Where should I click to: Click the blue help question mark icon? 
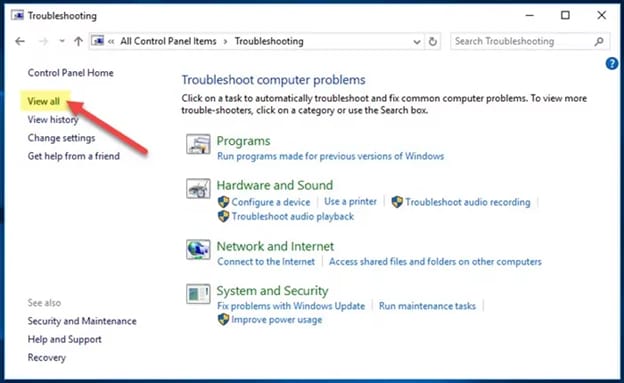point(612,63)
